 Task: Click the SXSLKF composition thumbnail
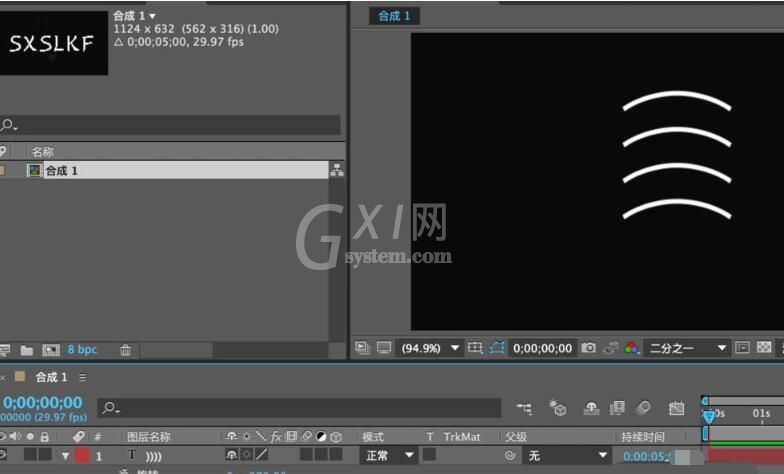pyautogui.click(x=52, y=44)
